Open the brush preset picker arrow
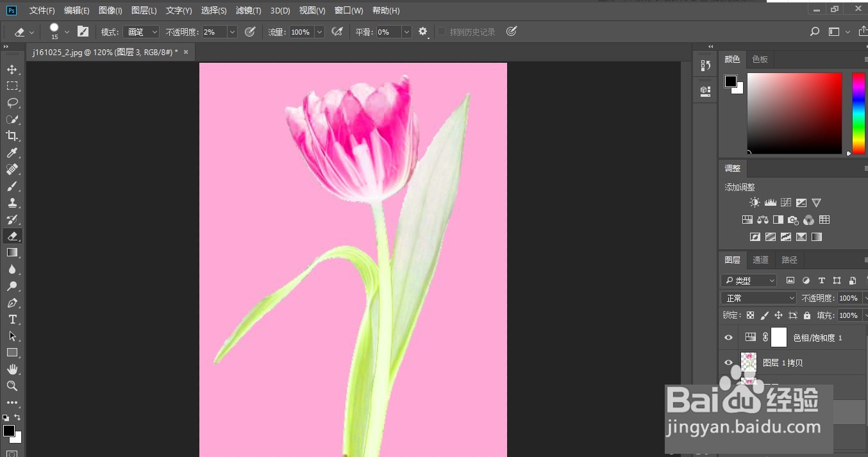This screenshot has height=457, width=868. pos(67,31)
